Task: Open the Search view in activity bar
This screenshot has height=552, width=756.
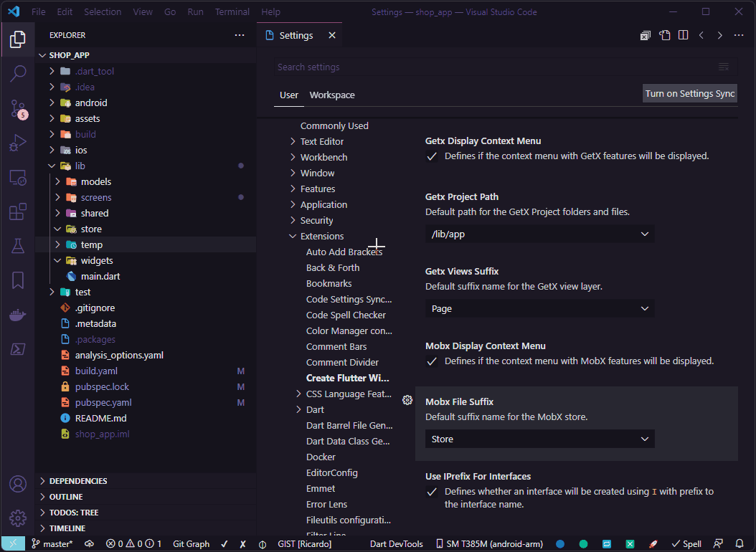Action: click(x=18, y=74)
